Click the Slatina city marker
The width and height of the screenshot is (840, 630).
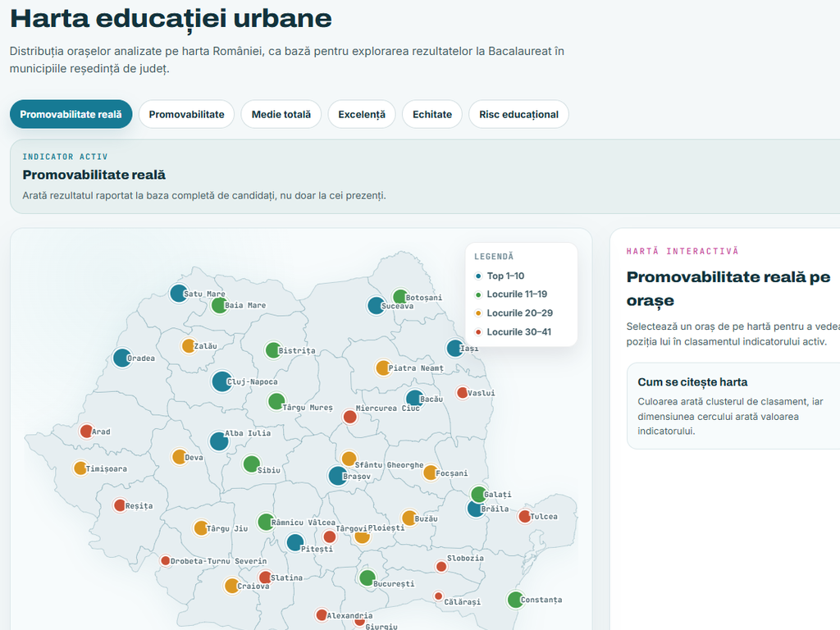[x=265, y=577]
